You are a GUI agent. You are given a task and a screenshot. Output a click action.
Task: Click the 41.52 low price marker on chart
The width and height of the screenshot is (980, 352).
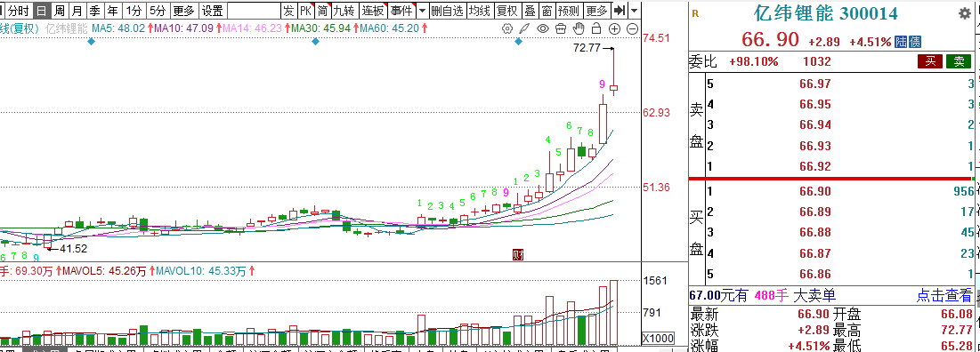tap(72, 248)
